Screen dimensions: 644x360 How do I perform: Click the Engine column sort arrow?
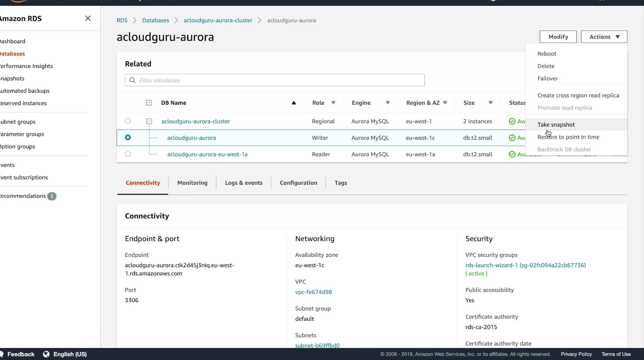(x=388, y=103)
